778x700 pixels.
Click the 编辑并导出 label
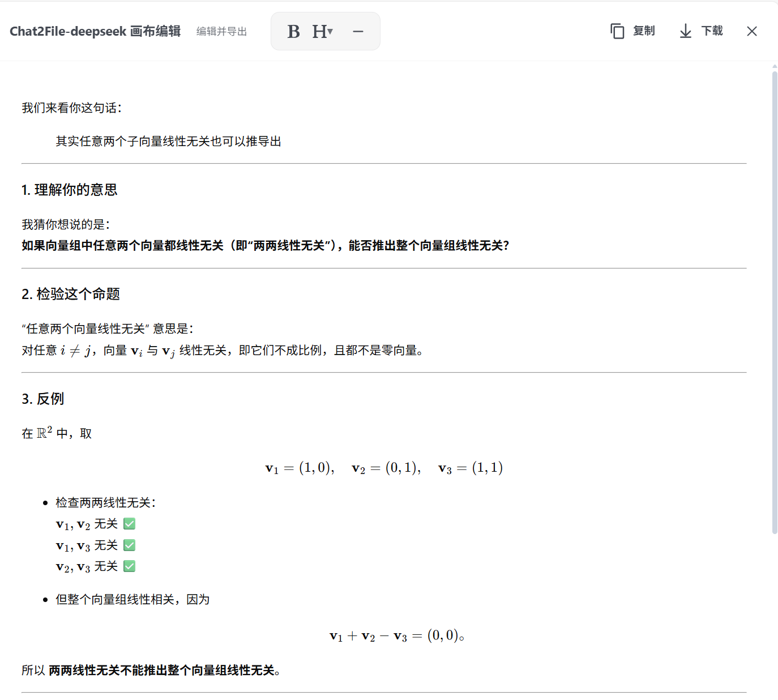click(221, 32)
